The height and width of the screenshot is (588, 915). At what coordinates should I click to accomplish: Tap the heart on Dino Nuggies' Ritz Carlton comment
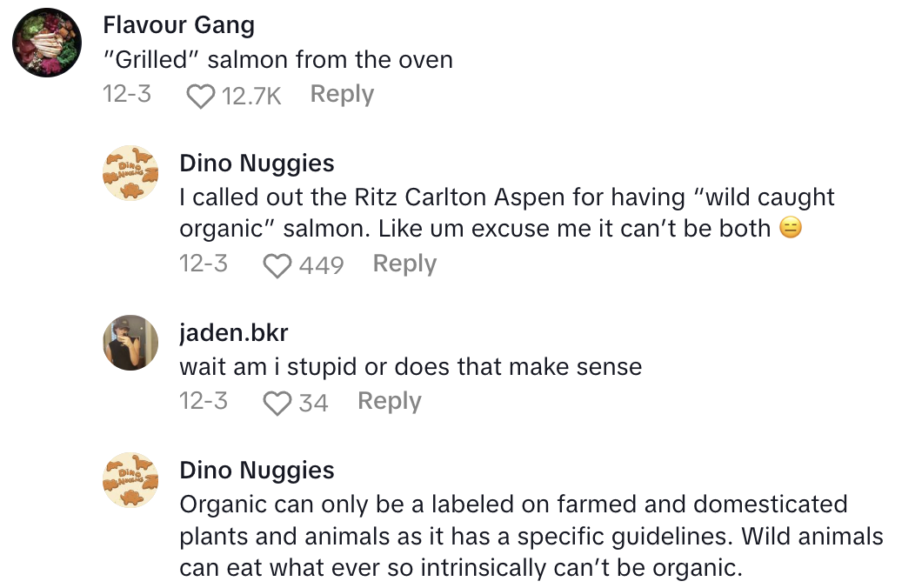pos(277,265)
